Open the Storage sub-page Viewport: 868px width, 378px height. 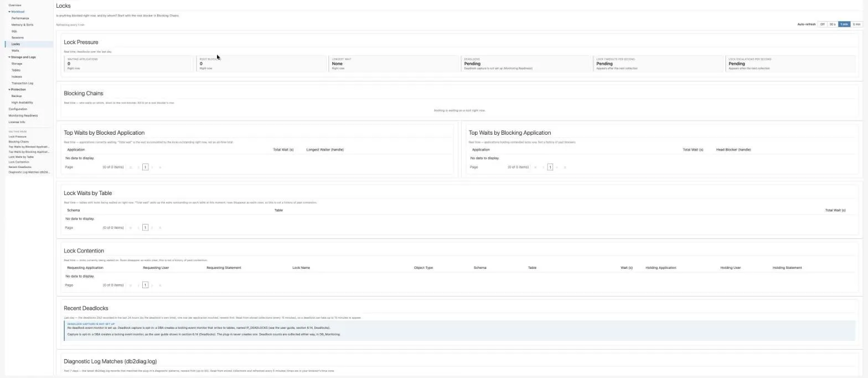(x=17, y=64)
